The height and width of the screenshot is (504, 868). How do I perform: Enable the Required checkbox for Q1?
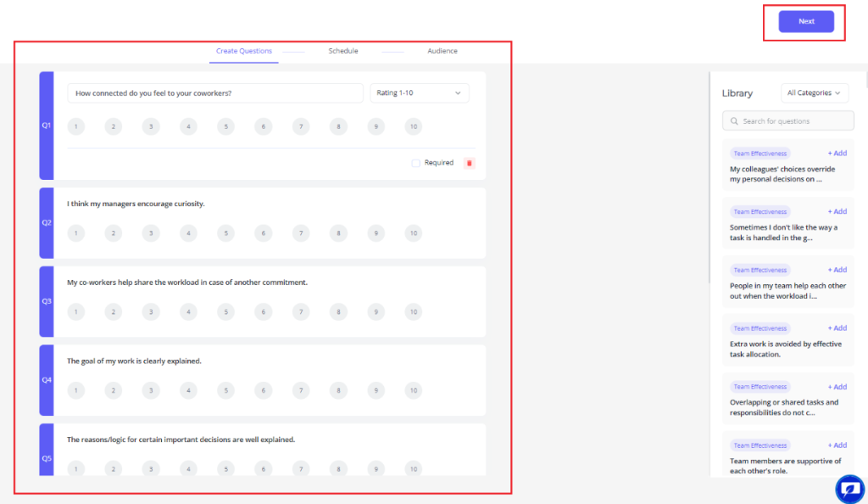pos(415,163)
